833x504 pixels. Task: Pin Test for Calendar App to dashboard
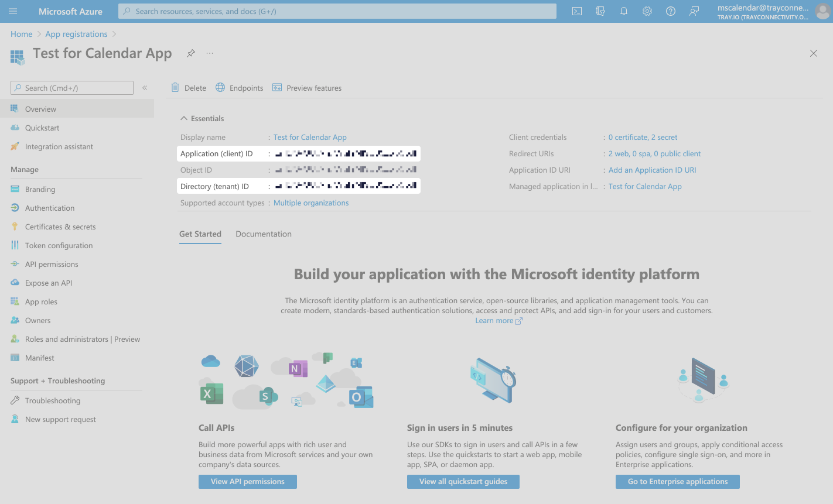pos(190,53)
